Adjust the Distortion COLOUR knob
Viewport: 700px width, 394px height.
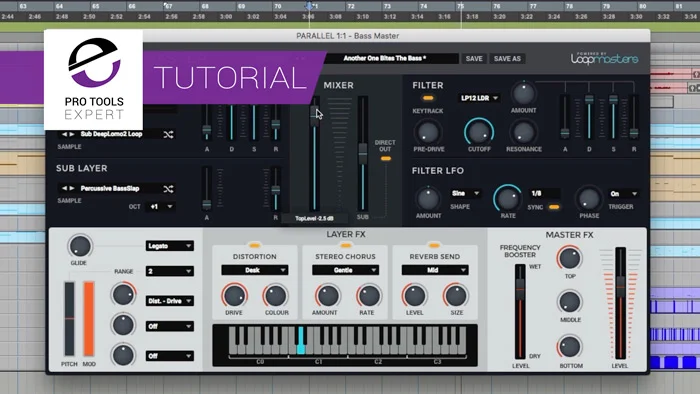coord(276,295)
